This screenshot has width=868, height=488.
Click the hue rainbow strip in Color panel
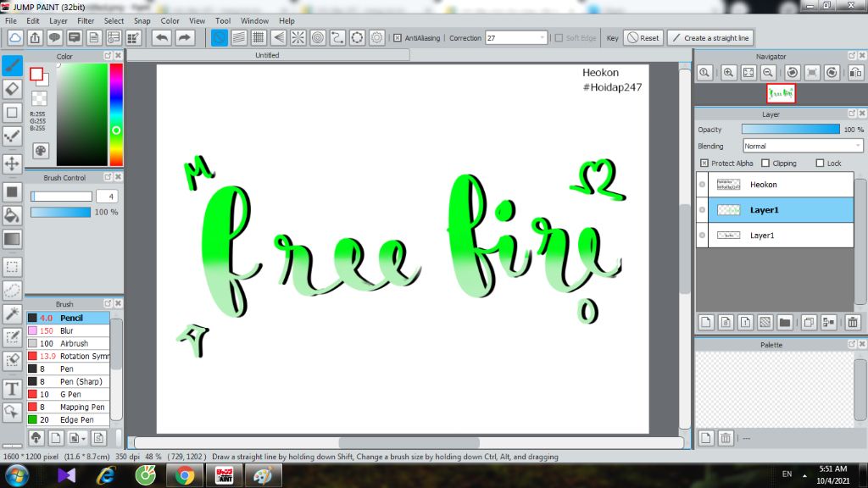115,114
